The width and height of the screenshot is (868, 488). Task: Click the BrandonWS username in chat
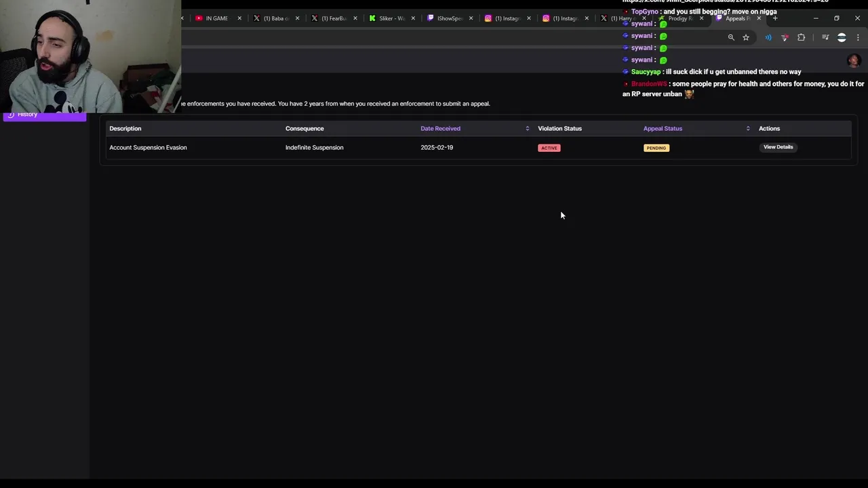point(649,84)
